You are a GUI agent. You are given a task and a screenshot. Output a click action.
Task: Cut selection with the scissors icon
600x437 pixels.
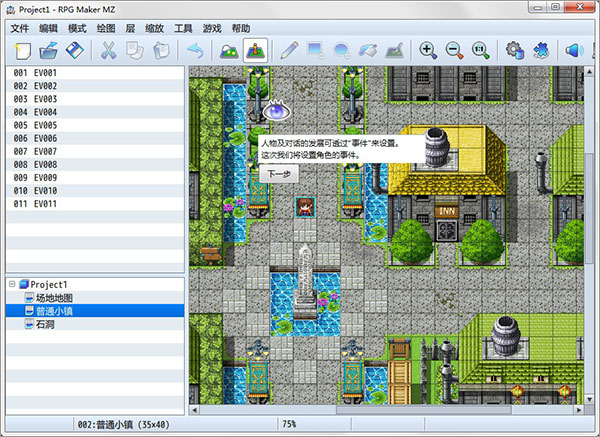pos(109,51)
